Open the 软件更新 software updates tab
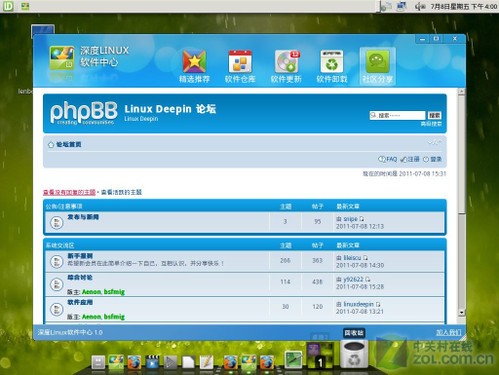The image size is (499, 375). 286,66
